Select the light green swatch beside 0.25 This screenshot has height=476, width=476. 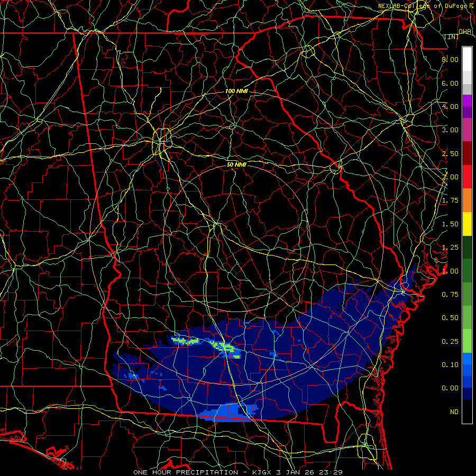(467, 341)
